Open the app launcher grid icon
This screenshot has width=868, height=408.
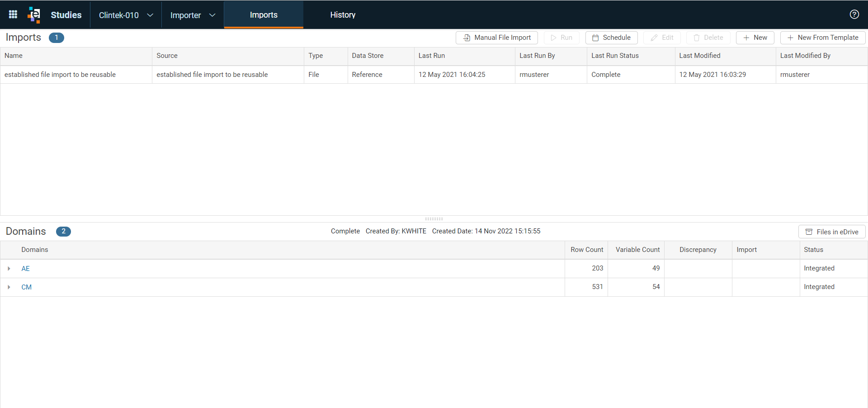(13, 14)
